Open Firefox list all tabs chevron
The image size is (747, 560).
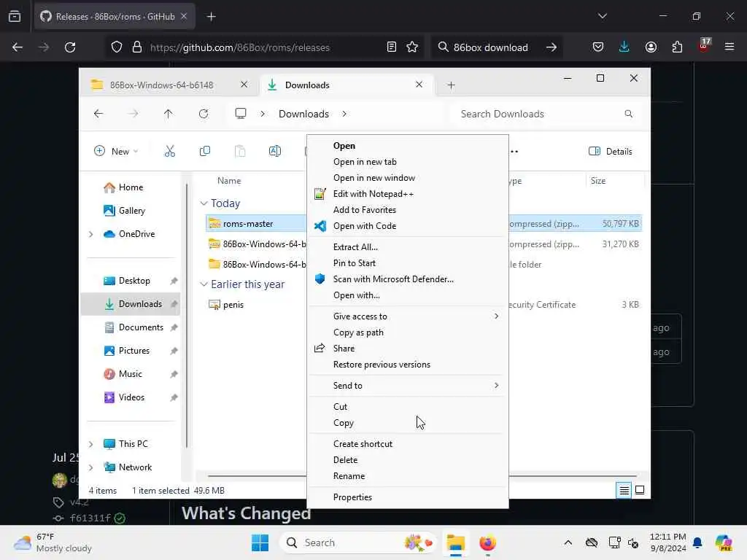(x=602, y=16)
